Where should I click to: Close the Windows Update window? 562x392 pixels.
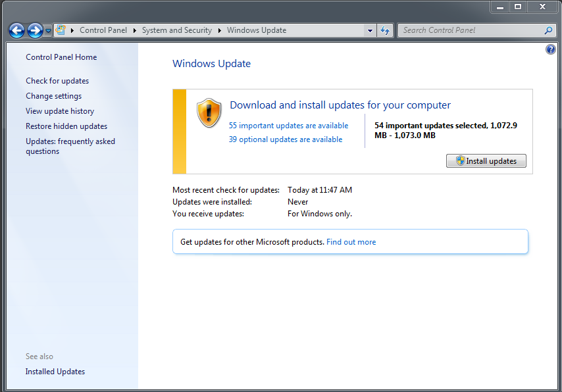[542, 7]
